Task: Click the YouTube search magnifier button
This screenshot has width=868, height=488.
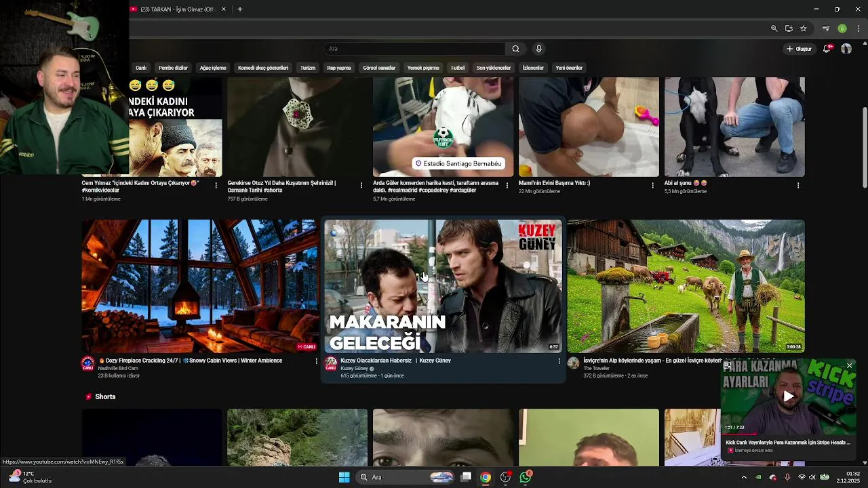Action: 515,49
